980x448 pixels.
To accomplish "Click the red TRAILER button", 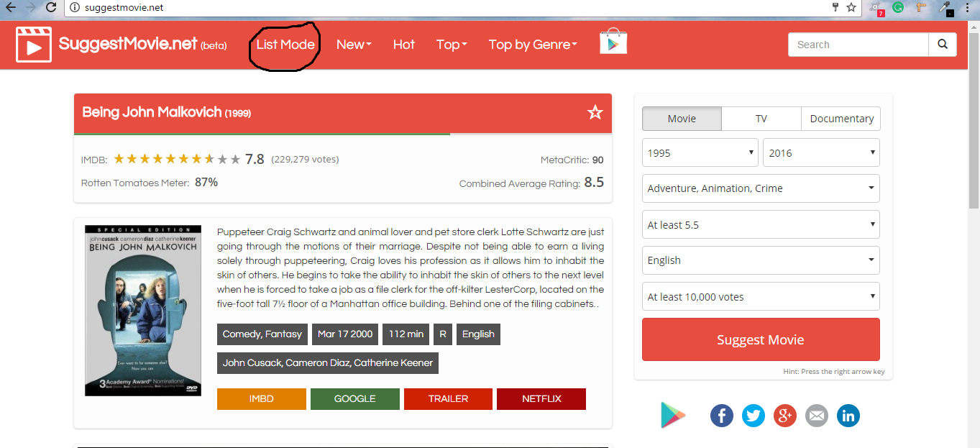I will coord(448,398).
